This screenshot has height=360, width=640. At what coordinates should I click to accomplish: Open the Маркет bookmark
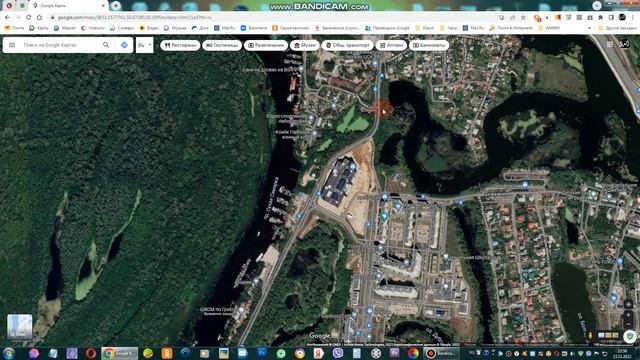(64, 28)
